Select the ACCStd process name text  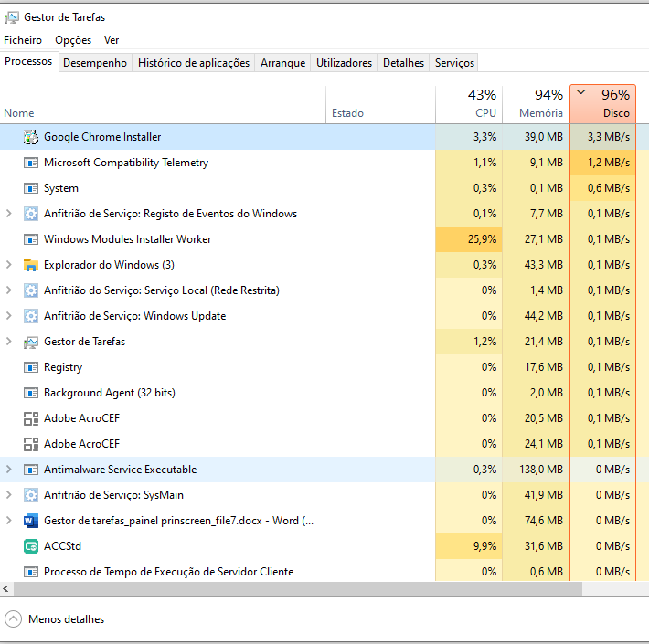pos(62,546)
